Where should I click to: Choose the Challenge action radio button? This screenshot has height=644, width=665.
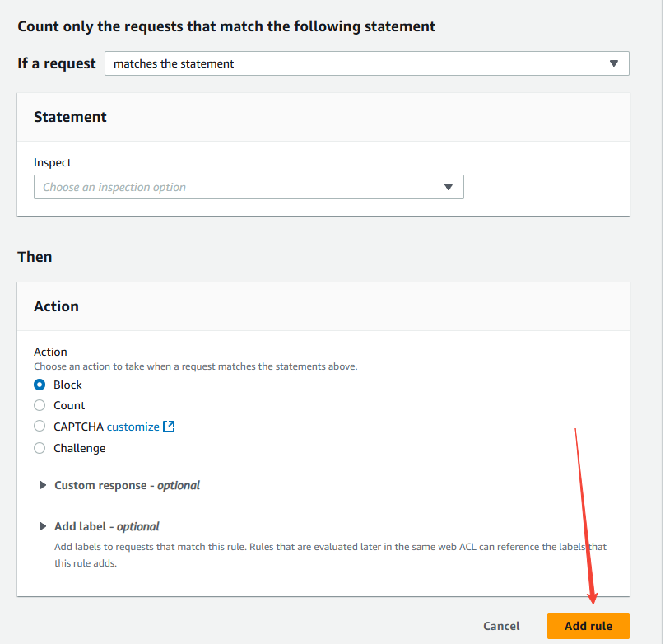[40, 448]
